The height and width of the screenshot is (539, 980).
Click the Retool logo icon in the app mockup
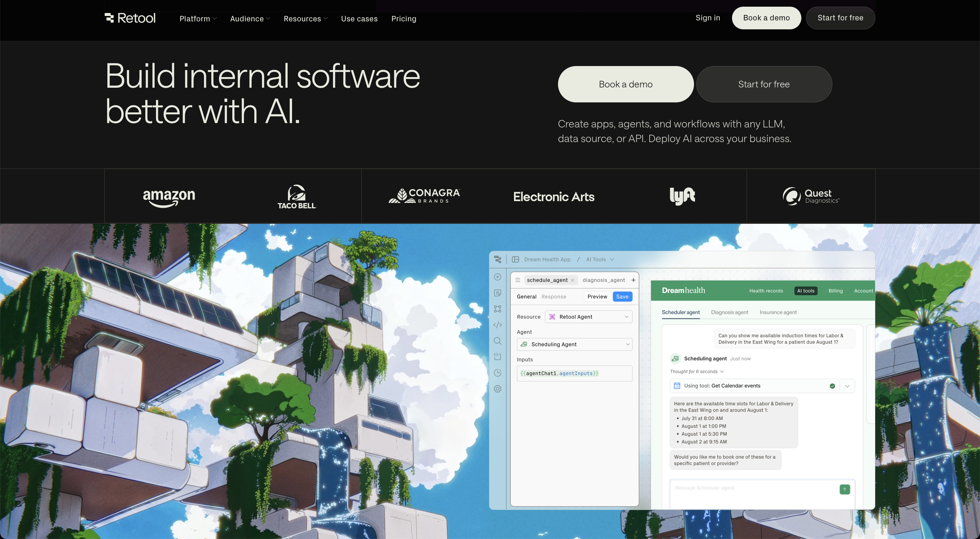pyautogui.click(x=498, y=259)
